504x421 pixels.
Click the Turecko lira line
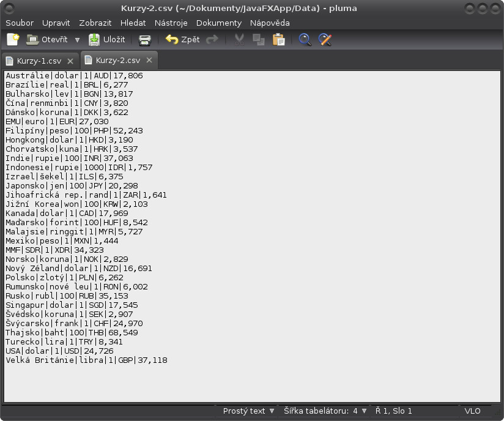64,341
